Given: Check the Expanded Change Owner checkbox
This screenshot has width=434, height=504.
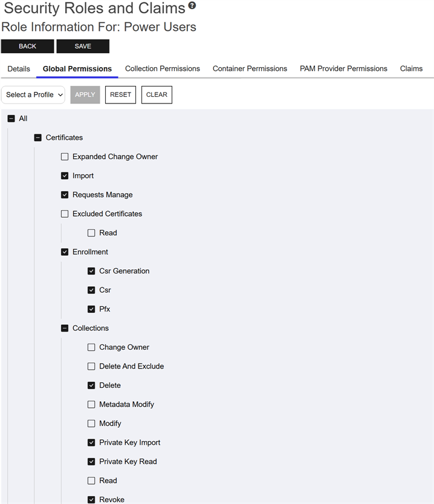Looking at the screenshot, I should click(65, 157).
